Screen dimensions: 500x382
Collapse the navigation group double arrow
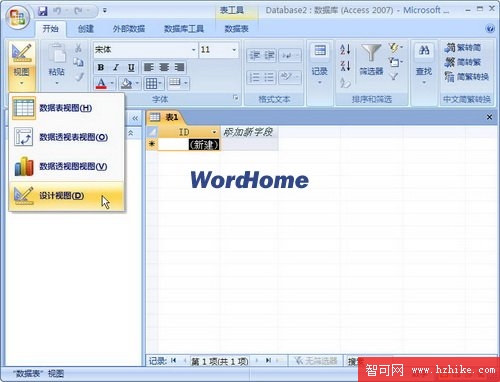tap(131, 133)
